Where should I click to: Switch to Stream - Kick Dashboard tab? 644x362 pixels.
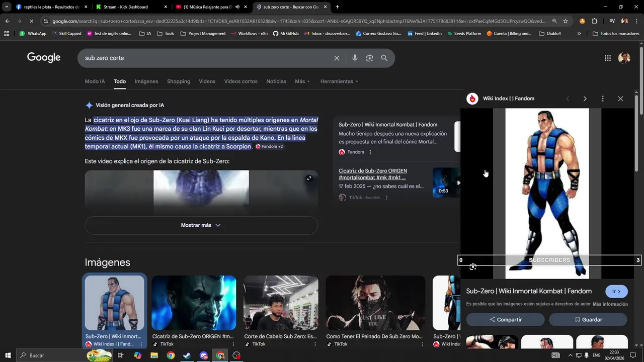132,7
